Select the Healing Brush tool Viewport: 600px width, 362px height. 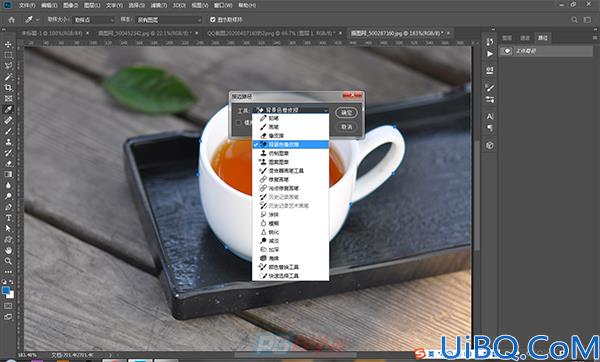tap(8, 120)
